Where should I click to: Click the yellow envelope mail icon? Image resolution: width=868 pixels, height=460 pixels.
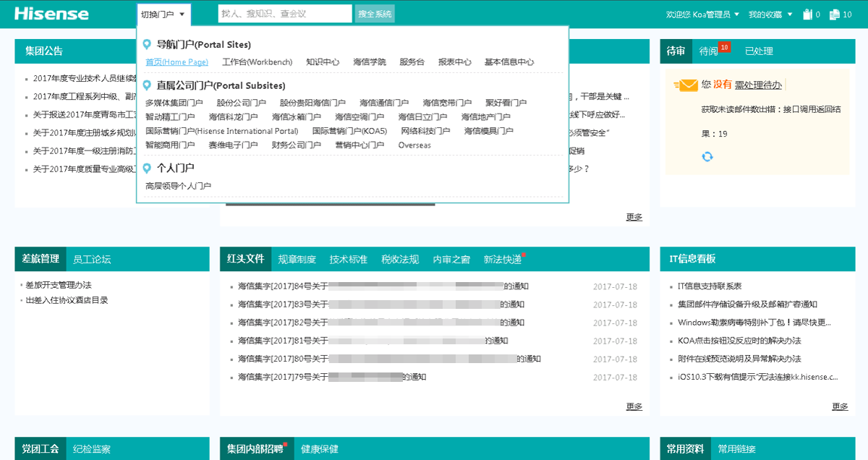click(686, 85)
